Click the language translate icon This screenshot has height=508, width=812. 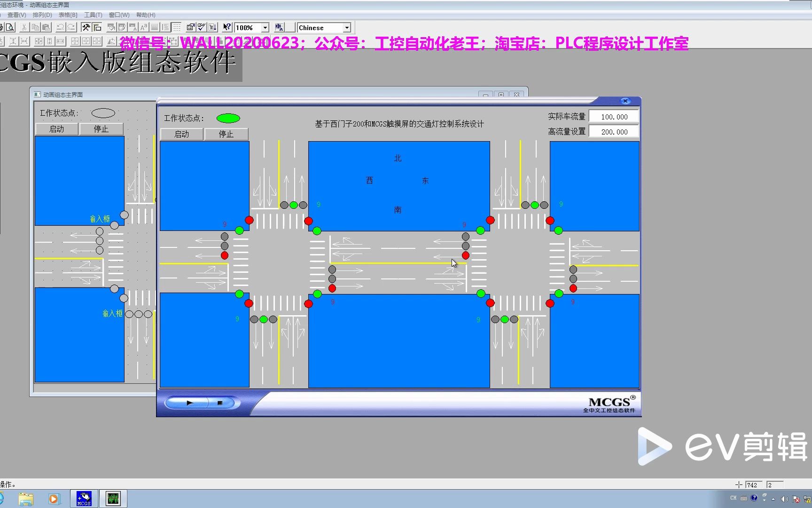pyautogui.click(x=280, y=27)
